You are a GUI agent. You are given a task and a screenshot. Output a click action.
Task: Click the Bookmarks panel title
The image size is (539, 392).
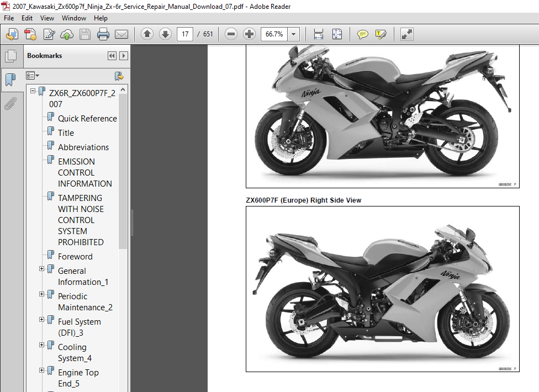[45, 56]
